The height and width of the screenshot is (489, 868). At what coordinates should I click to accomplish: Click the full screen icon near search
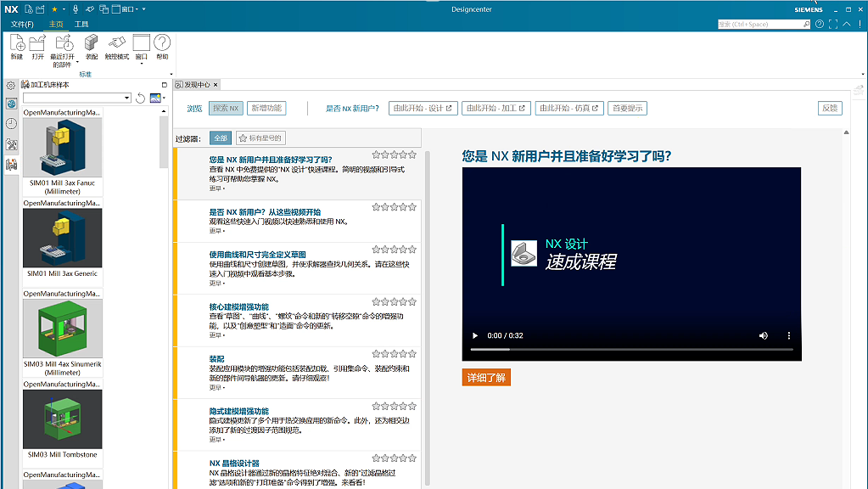pyautogui.click(x=833, y=25)
